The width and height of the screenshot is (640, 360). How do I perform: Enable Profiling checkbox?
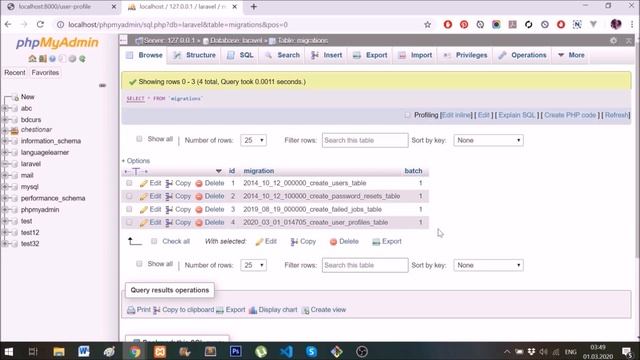pos(407,115)
